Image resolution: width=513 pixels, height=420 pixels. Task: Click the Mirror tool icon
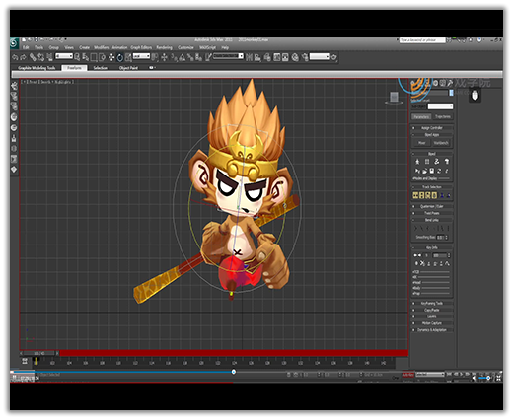click(250, 57)
